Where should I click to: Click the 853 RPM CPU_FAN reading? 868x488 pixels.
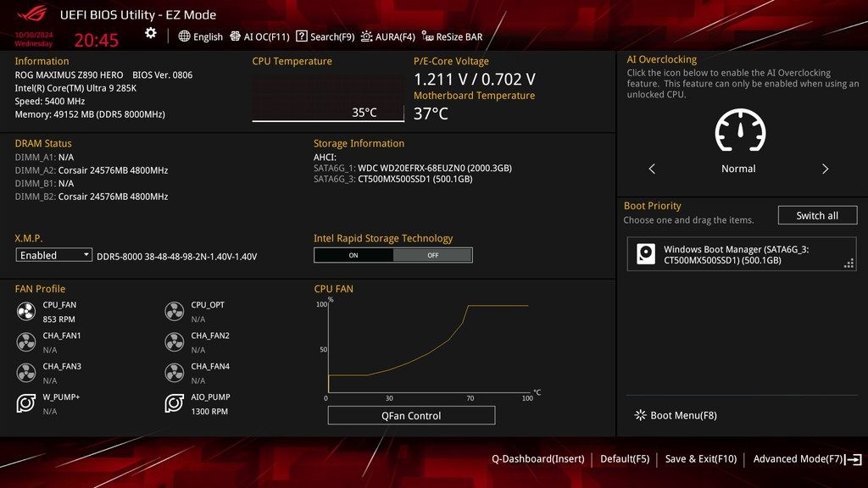[58, 319]
